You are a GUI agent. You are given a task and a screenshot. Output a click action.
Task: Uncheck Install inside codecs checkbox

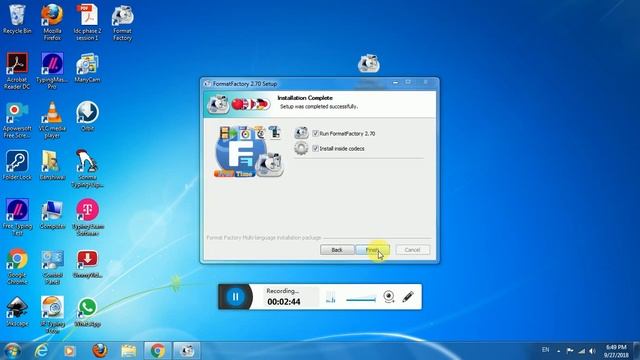click(315, 149)
